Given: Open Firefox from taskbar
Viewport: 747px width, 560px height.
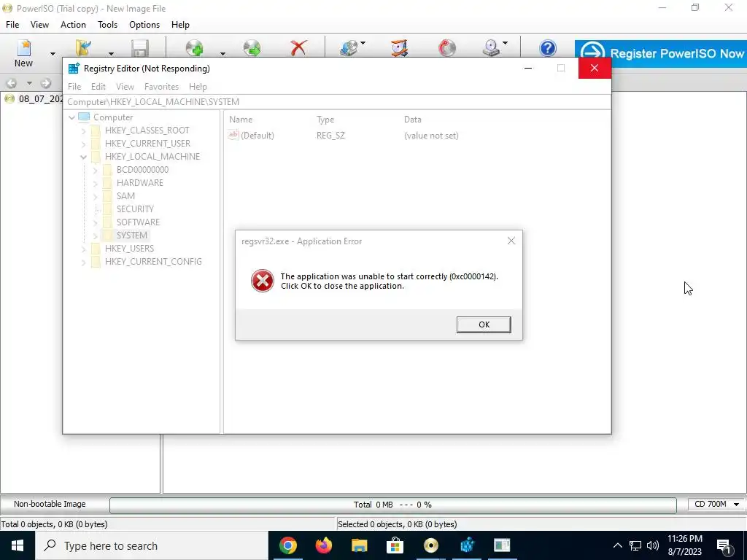Looking at the screenshot, I should [324, 545].
